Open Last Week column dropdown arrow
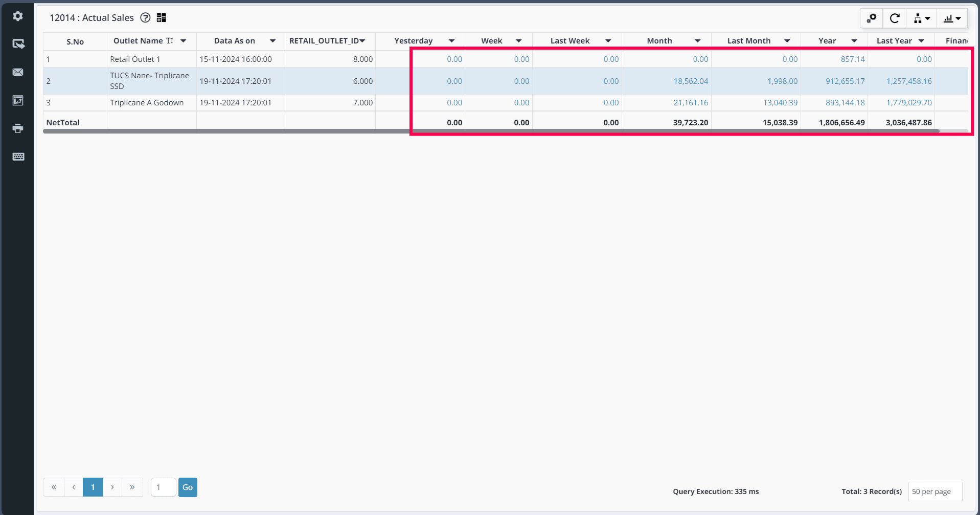 (x=608, y=41)
